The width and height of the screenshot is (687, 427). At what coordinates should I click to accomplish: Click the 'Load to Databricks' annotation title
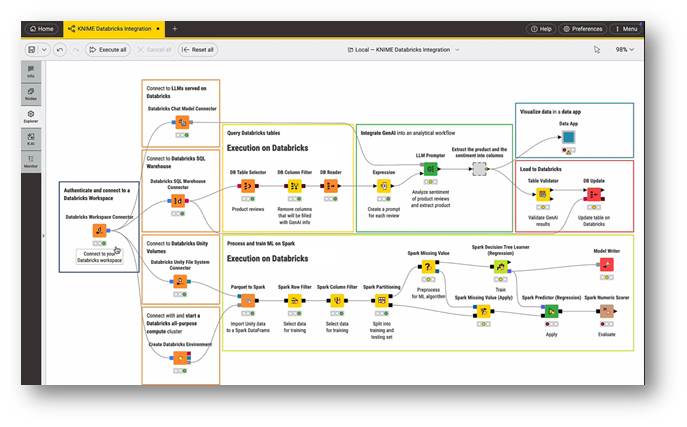coord(541,169)
